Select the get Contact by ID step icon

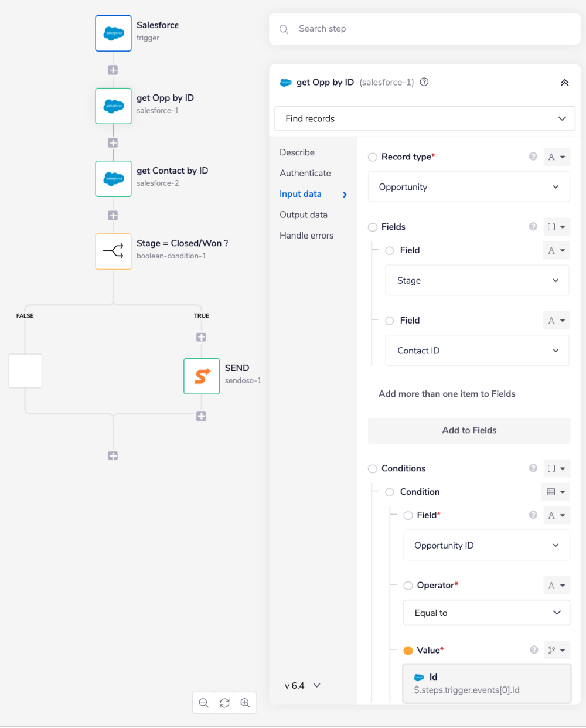tap(113, 179)
